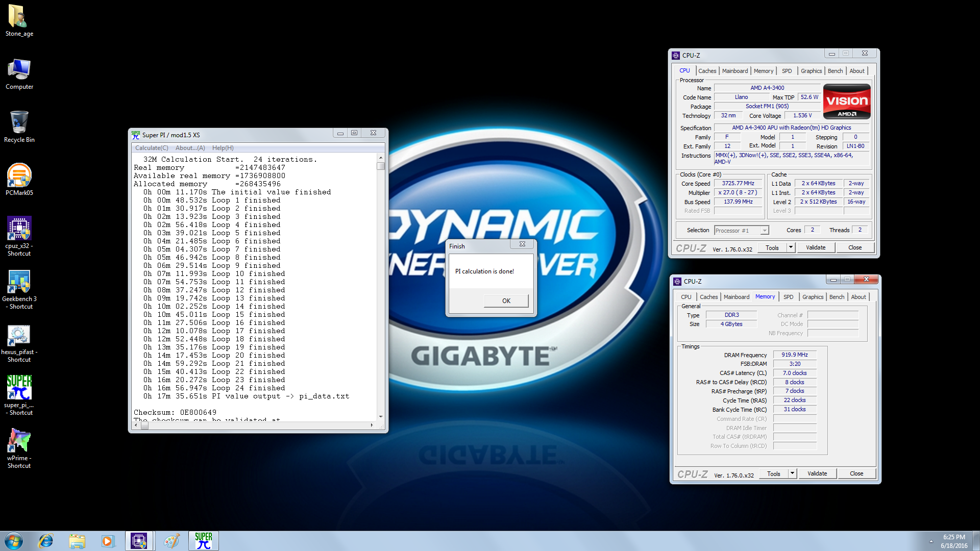Open Windows Media Player from the taskbar
The image size is (980, 551).
tap(108, 541)
